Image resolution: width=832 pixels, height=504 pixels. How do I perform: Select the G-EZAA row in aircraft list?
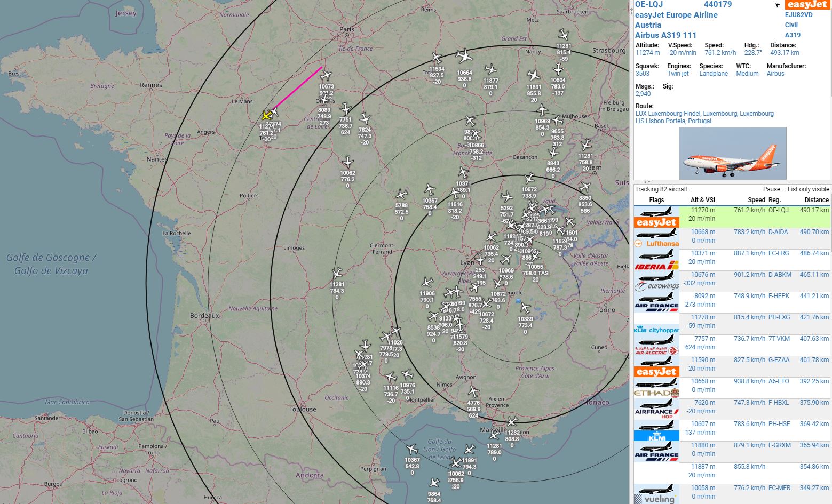tap(732, 366)
